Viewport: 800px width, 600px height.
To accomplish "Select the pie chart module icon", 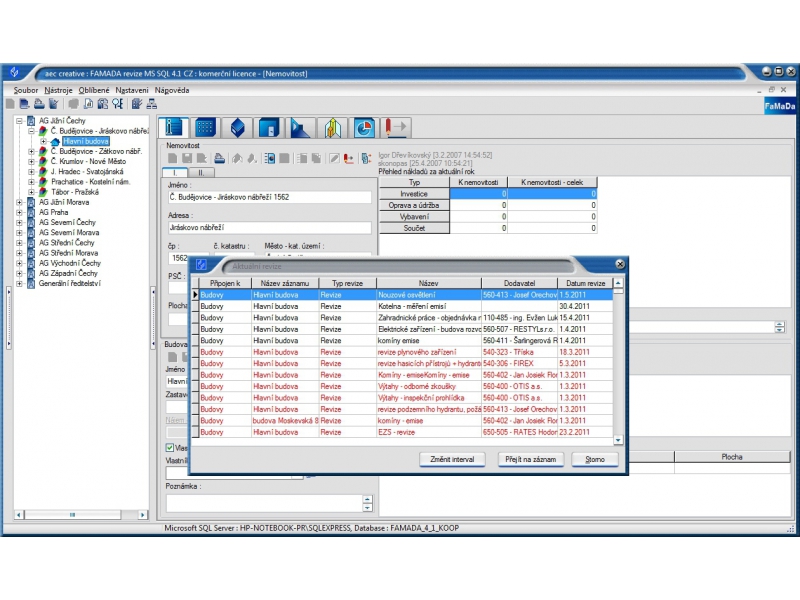I will [x=364, y=127].
